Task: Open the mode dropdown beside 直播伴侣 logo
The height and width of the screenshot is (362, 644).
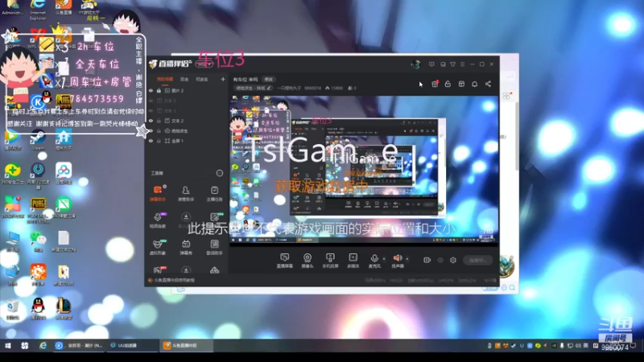Action: (x=204, y=64)
